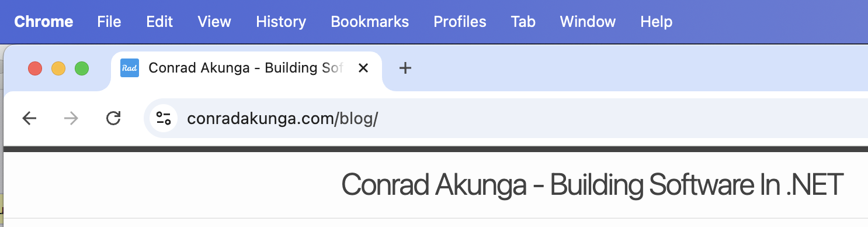
Task: Open the Bookmarks menu
Action: 370,22
